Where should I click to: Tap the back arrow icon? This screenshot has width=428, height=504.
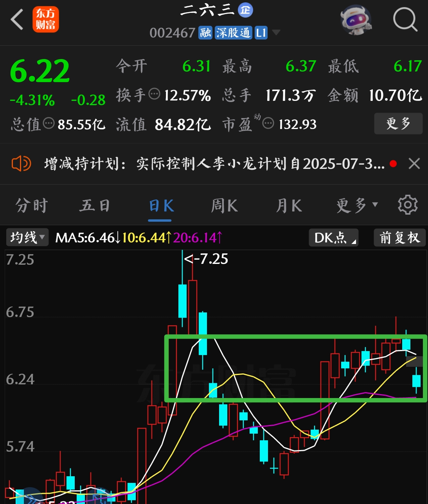17,20
